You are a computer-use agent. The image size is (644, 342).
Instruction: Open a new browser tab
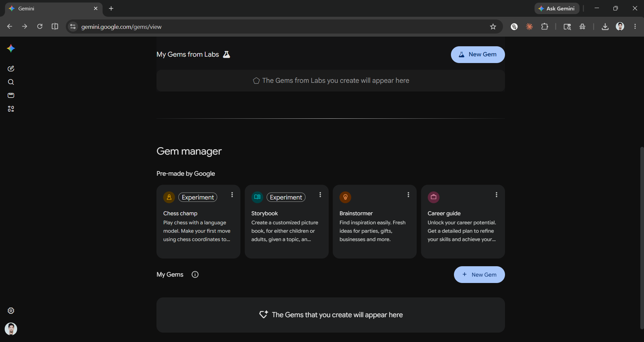coord(111,8)
